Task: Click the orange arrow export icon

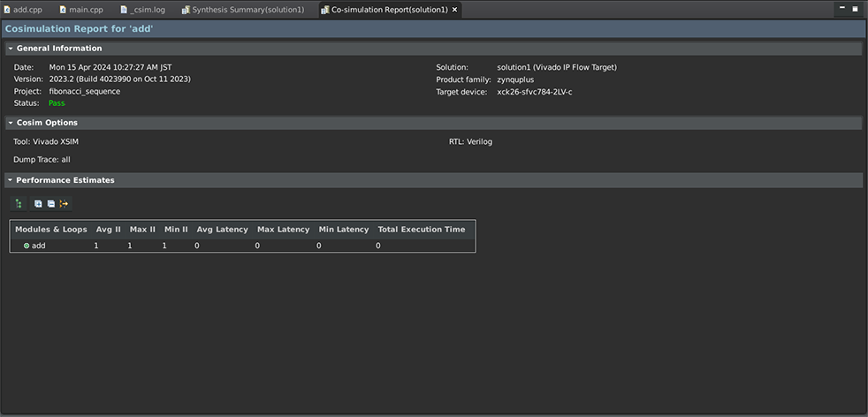Action: tap(64, 204)
